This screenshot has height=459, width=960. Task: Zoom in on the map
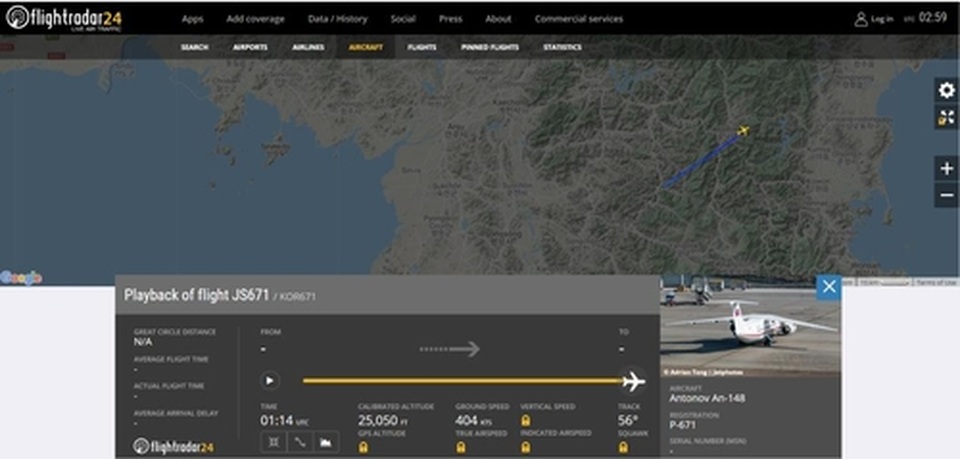click(x=946, y=168)
